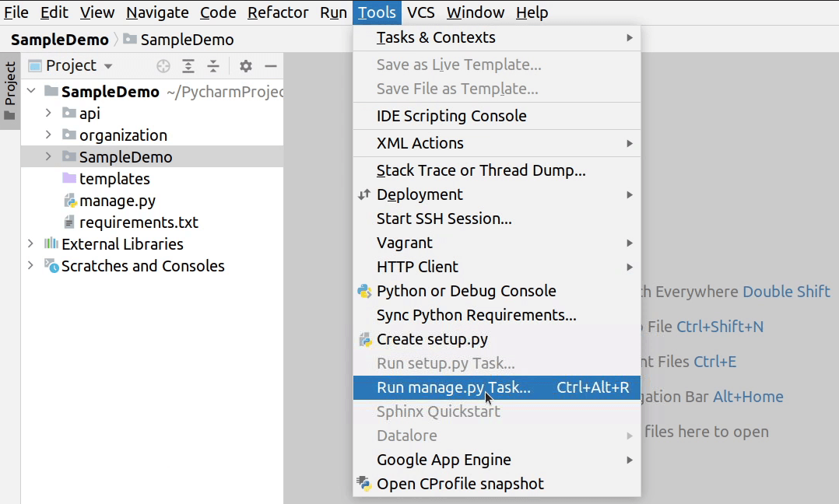Open Tasks & Contexts submenu
Image resolution: width=839 pixels, height=504 pixels.
(436, 37)
